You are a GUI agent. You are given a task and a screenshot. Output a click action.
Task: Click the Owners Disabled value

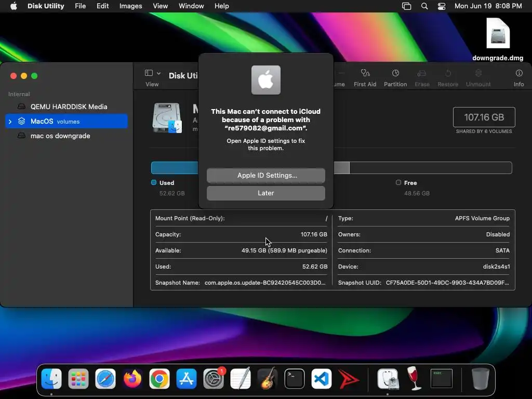point(498,234)
